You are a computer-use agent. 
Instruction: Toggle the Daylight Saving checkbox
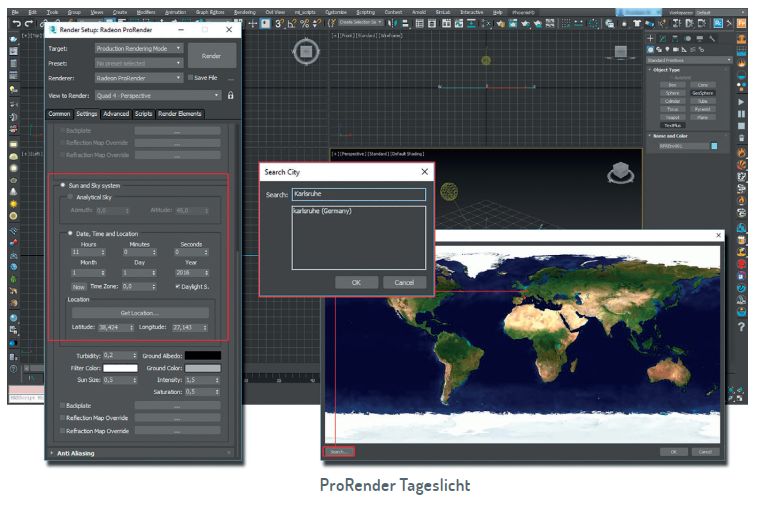[x=177, y=286]
